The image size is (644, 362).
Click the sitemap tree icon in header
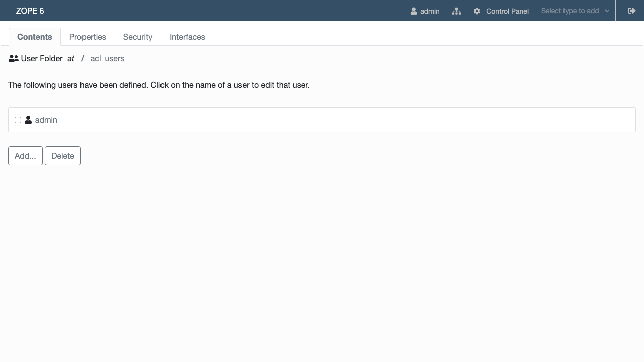pos(456,11)
